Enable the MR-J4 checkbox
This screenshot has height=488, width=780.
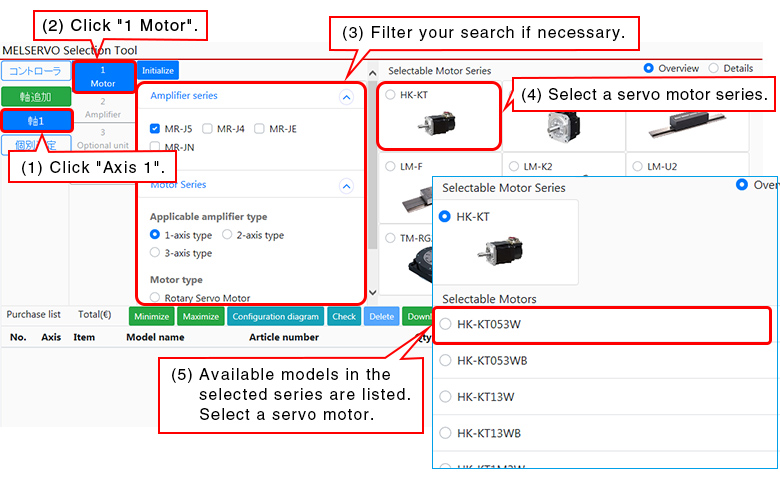pos(207,129)
